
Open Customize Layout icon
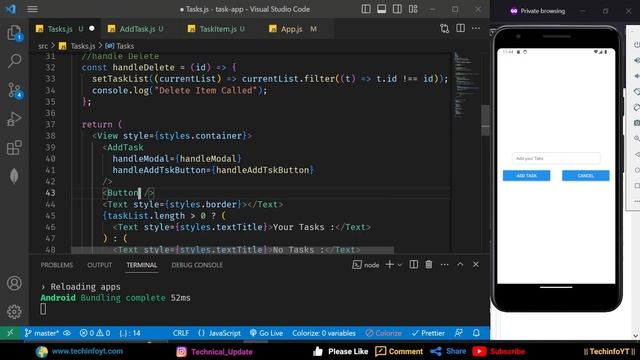pyautogui.click(x=413, y=9)
